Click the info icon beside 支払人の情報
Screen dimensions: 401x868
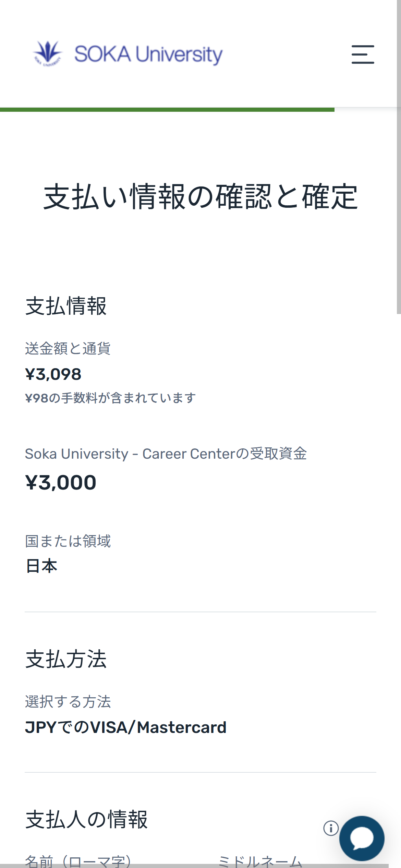[x=331, y=828]
